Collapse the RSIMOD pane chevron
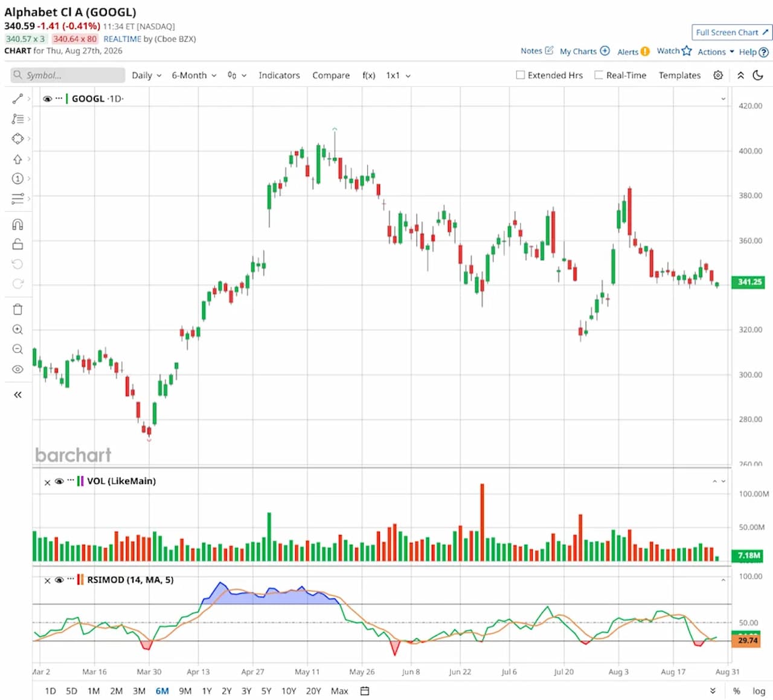 pyautogui.click(x=723, y=580)
